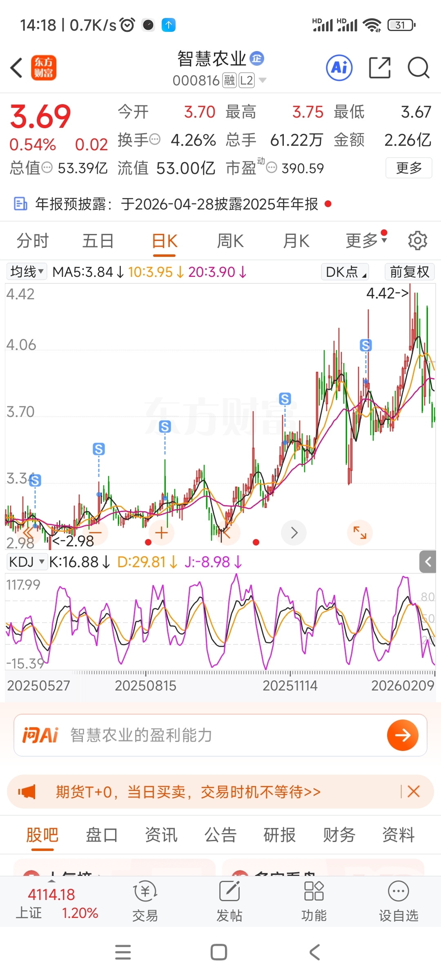Tap 设自选 to add to watchlist
Screen dimensions: 441x980
(399, 902)
